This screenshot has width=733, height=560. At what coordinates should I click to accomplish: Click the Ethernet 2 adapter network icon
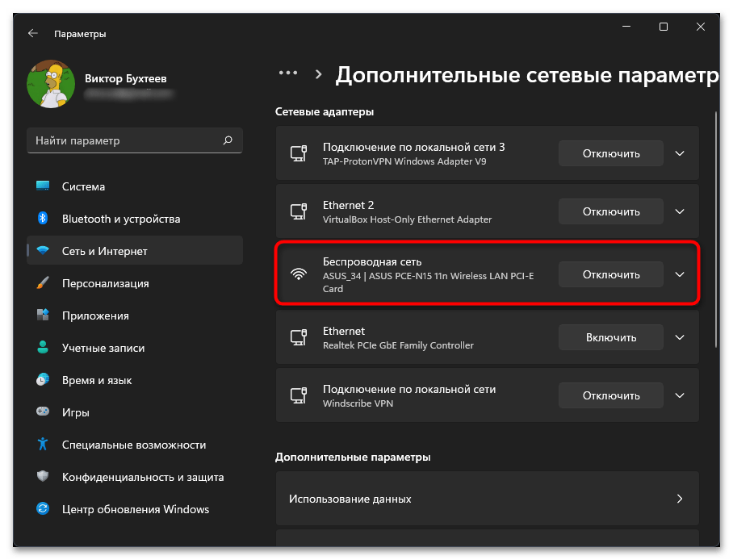tap(299, 211)
